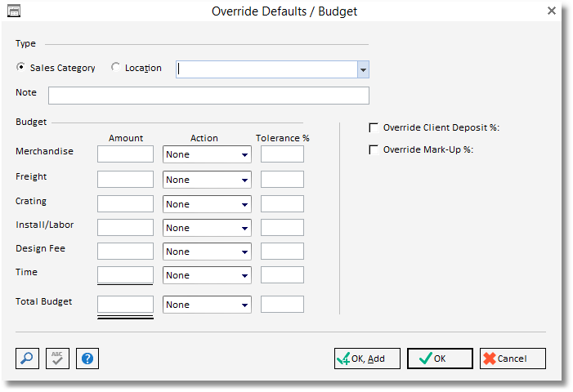Click the OK button
This screenshot has width=573, height=392.
[x=440, y=359]
